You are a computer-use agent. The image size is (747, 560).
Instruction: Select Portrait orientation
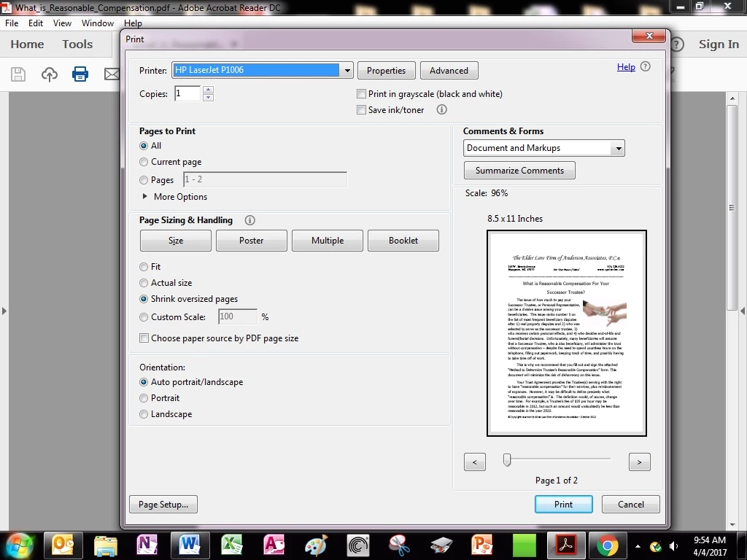(x=144, y=398)
